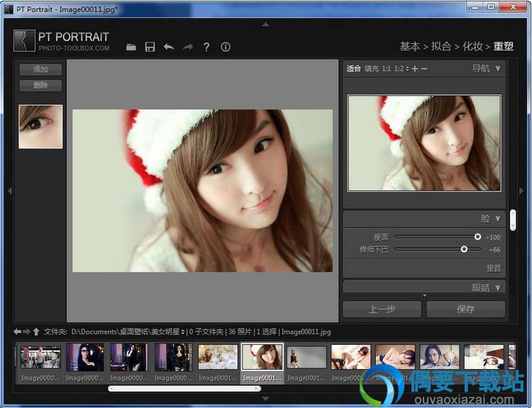Click the right panel vertical scrollbar
This screenshot has height=408, width=532.
pyautogui.click(x=513, y=220)
